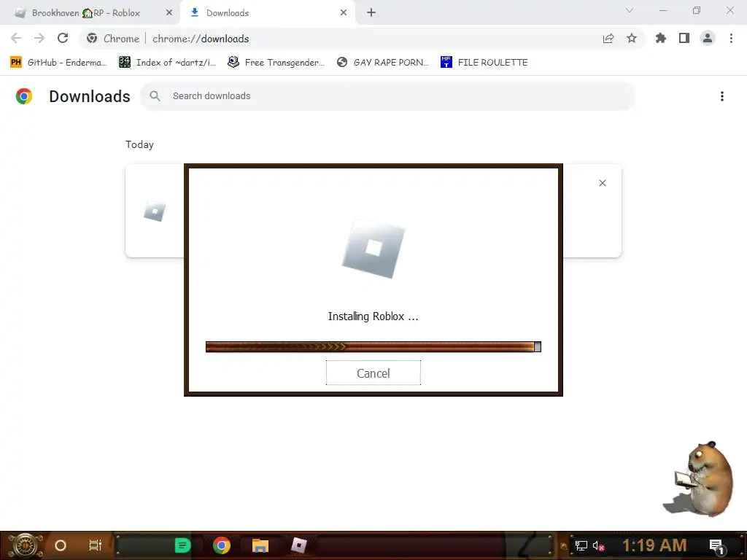Open Downloads page more actions menu

[x=722, y=96]
